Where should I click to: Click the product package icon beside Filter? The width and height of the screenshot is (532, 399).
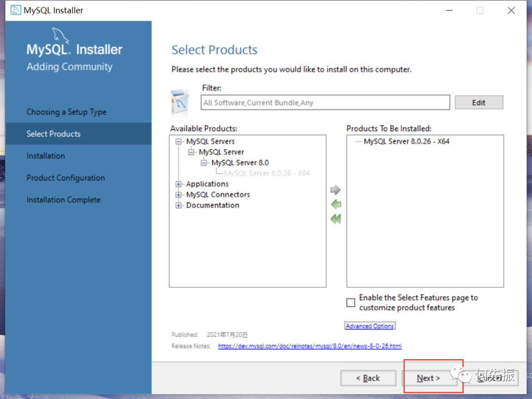coord(180,102)
